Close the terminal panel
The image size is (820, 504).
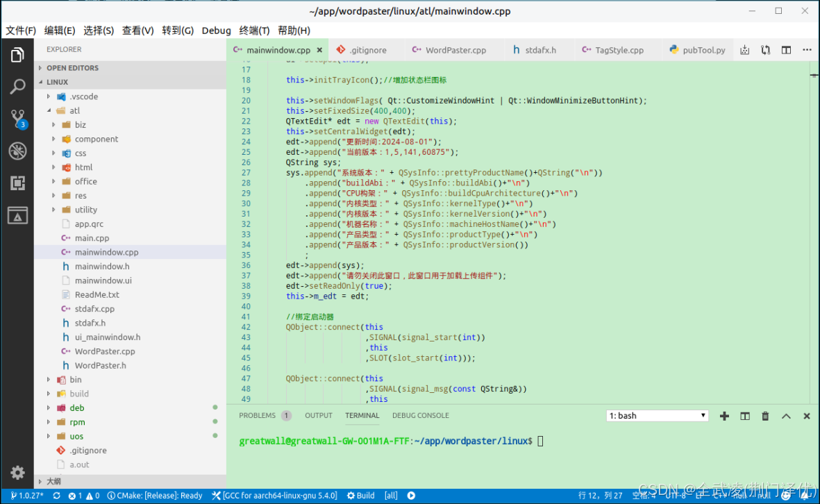pos(806,416)
